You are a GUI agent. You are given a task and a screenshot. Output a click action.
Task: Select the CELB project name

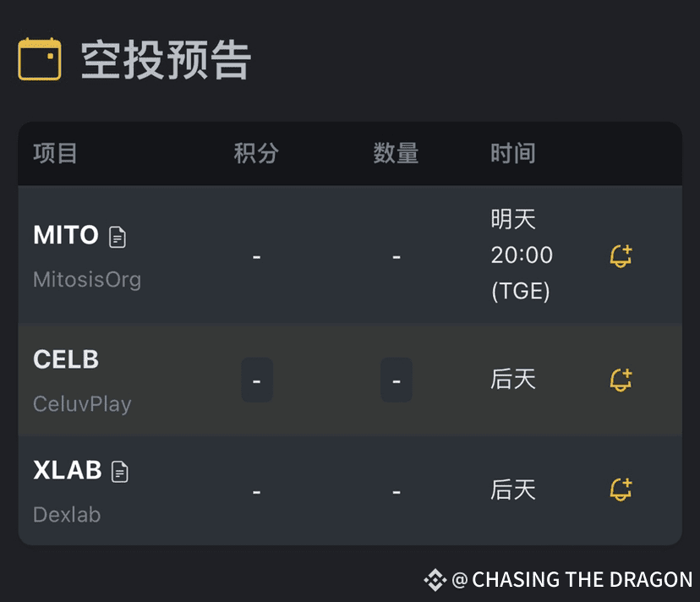[x=66, y=359]
